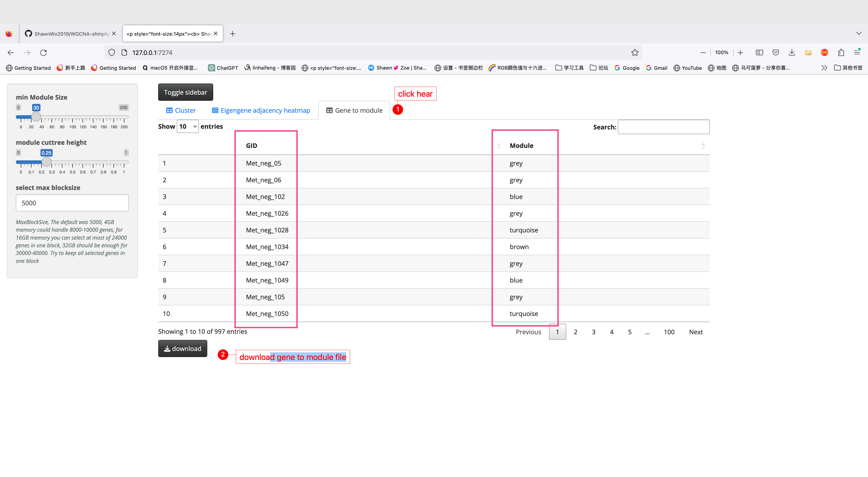The height and width of the screenshot is (477, 868).
Task: Expand the list-all-tabs chevron
Action: (x=859, y=33)
